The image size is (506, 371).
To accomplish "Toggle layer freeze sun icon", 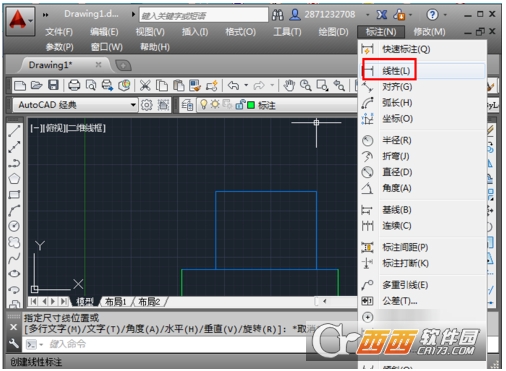I will pyautogui.click(x=215, y=105).
